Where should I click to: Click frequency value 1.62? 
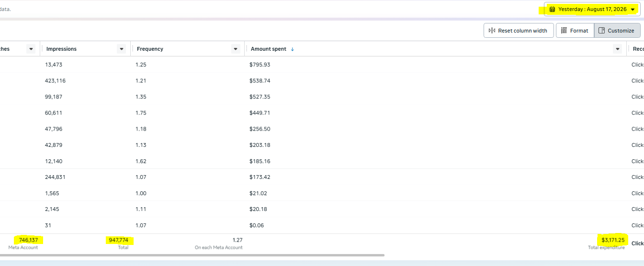(141, 161)
